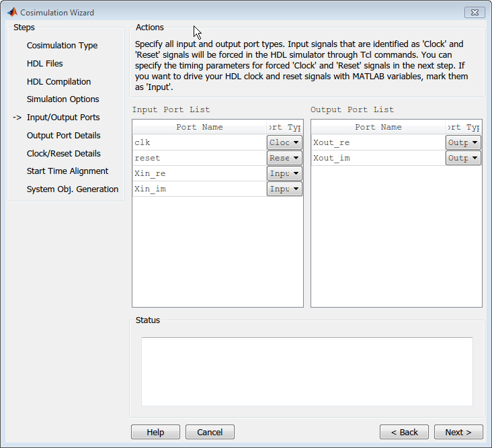This screenshot has height=448, width=492.
Task: Select the reset port name cell
Action: pyautogui.click(x=200, y=158)
